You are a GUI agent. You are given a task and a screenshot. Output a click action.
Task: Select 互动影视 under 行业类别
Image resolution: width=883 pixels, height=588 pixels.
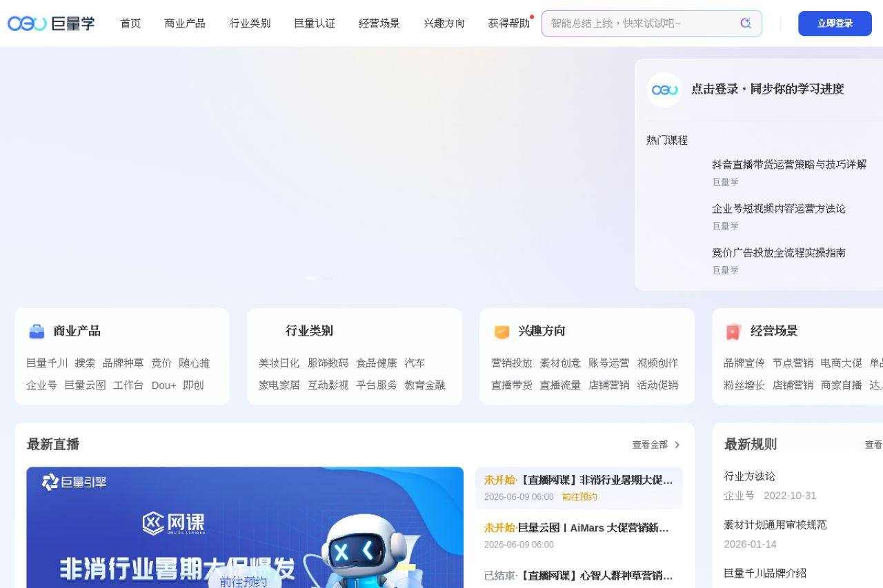[x=328, y=385]
